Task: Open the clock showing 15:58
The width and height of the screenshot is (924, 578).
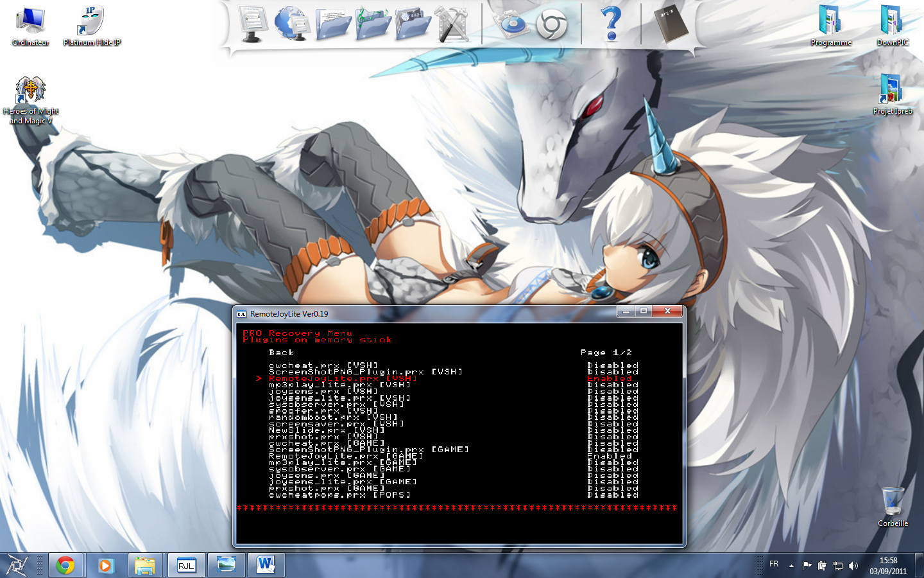Action: click(x=888, y=566)
